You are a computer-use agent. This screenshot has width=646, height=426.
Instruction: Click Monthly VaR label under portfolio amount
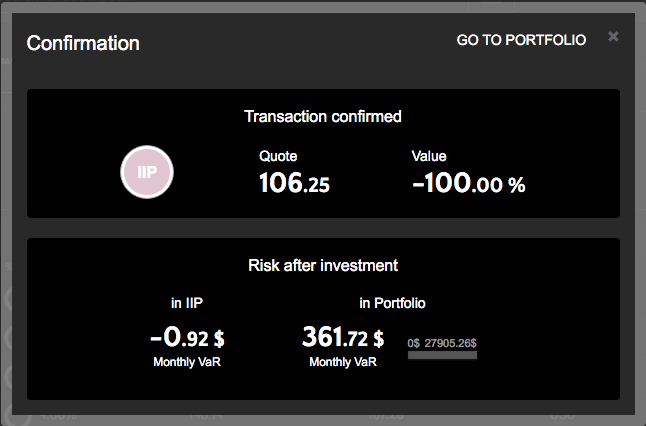[344, 361]
